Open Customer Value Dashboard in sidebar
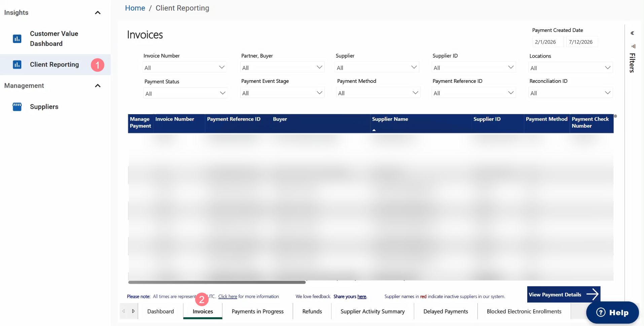Viewport: 644px width, 326px height. click(x=55, y=39)
